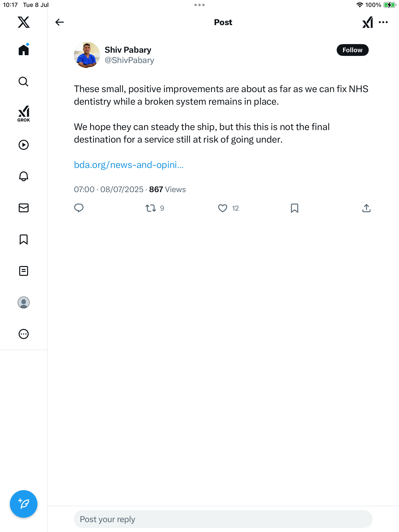399x532 pixels.
Task: Open the bda.org news link
Action: pyautogui.click(x=129, y=165)
